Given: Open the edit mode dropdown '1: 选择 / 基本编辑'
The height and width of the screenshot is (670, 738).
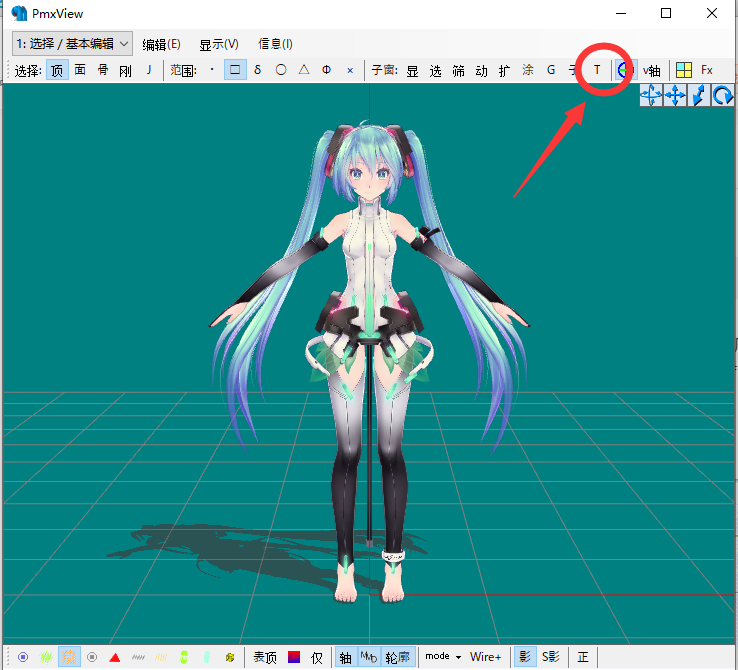Looking at the screenshot, I should click(x=72, y=44).
